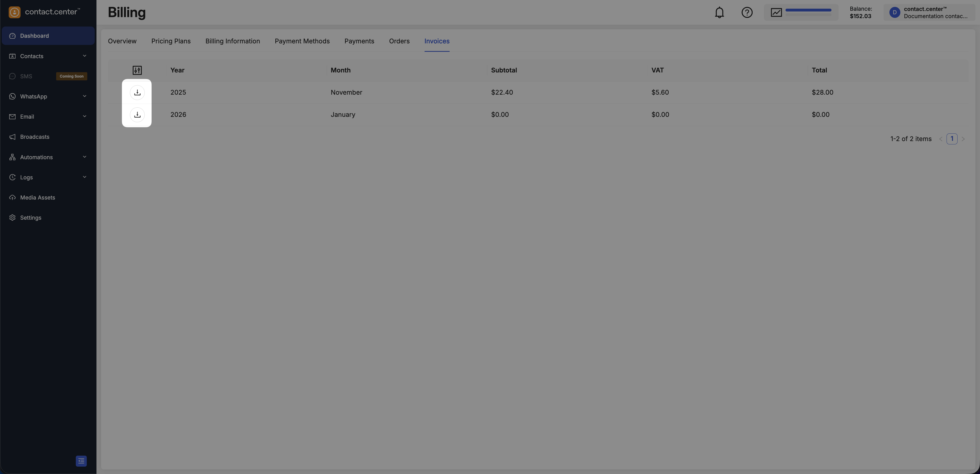Expand the WhatsApp submenu arrow
Viewport: 980px width, 474px height.
point(84,96)
